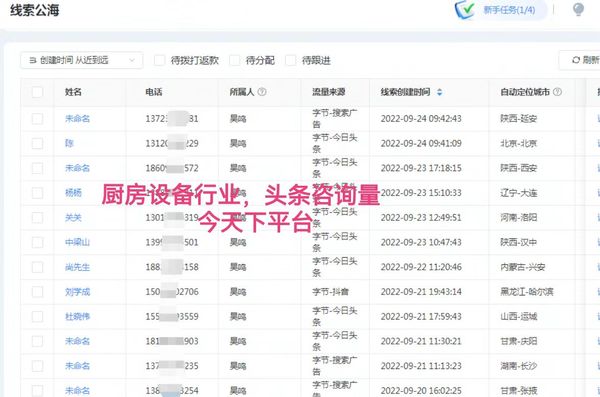This screenshot has width=600, height=397.
Task: Click the city cell 黑龙江-哈尔滨
Action: tap(527, 292)
